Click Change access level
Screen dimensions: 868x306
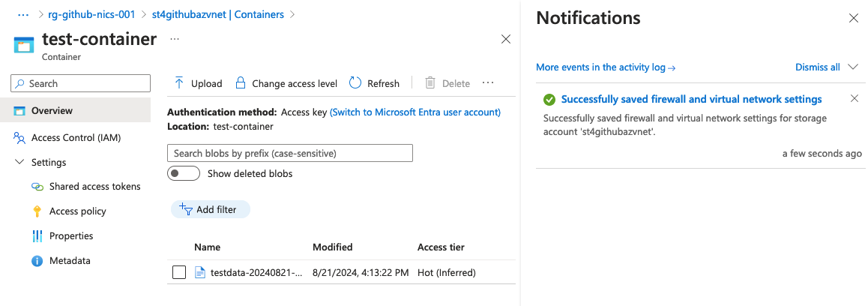coord(286,84)
